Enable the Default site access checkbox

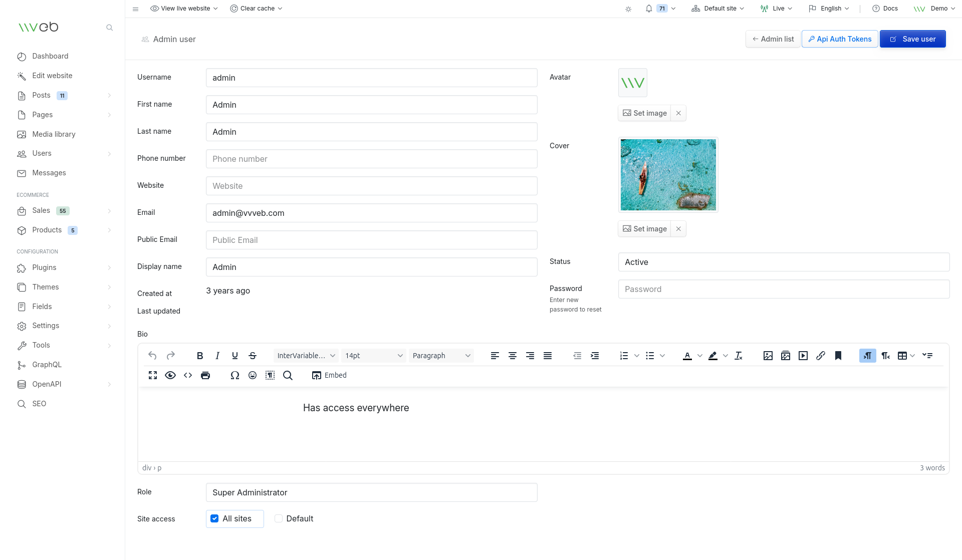(279, 518)
